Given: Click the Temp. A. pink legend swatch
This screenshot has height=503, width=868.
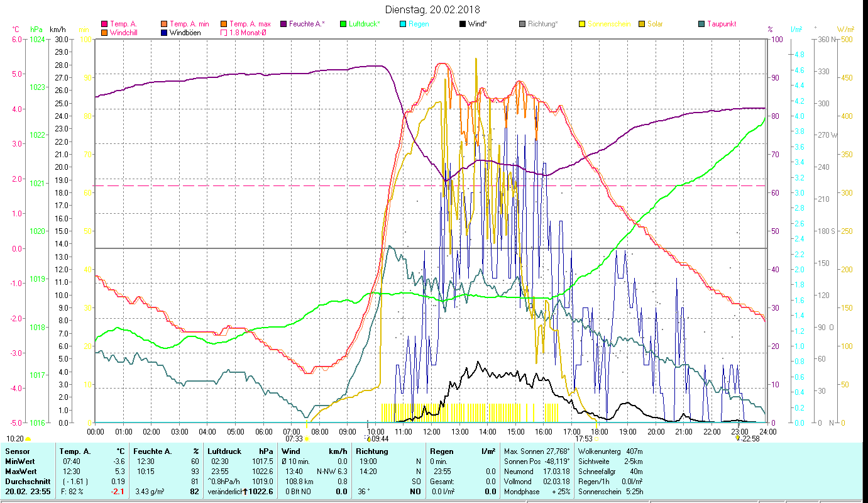Looking at the screenshot, I should [104, 25].
